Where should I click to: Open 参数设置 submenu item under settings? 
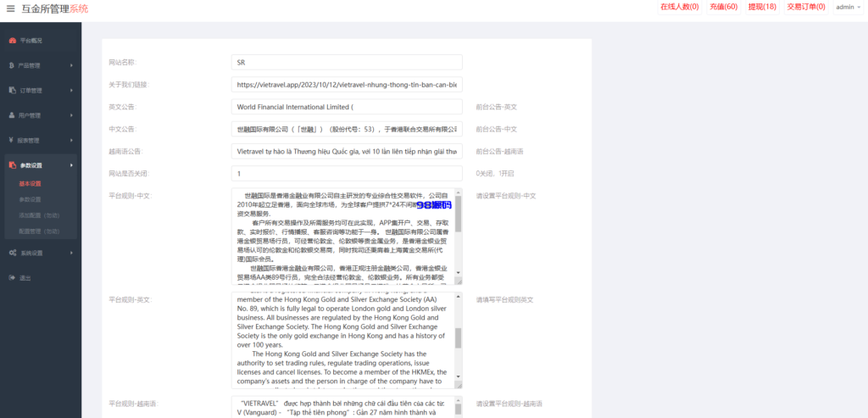click(30, 199)
